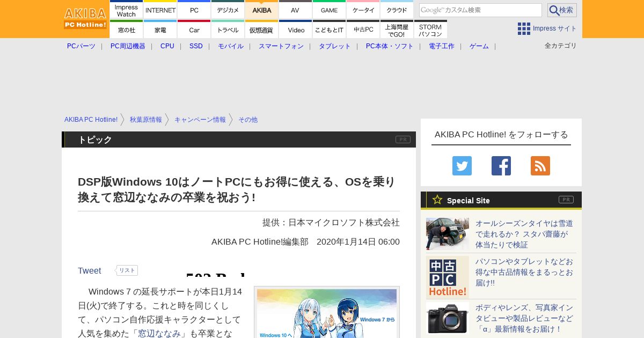
Task: Open the スマートフォン category
Action: pyautogui.click(x=281, y=46)
